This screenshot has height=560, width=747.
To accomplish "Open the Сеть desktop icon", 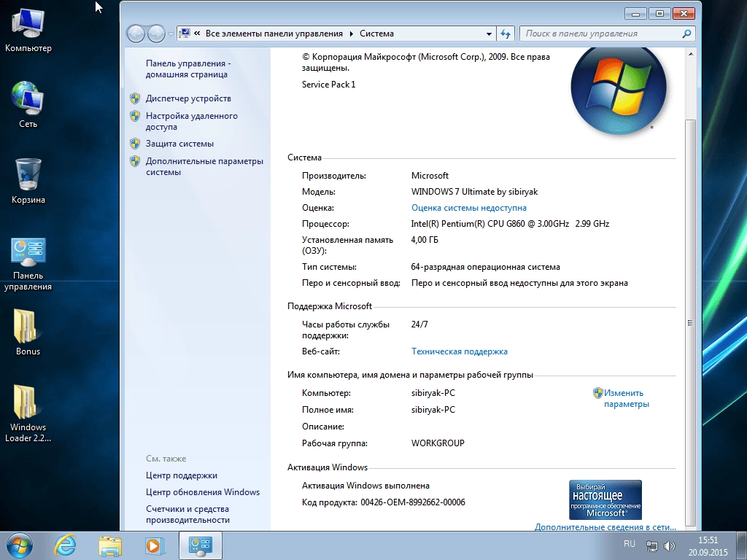I will tap(28, 105).
